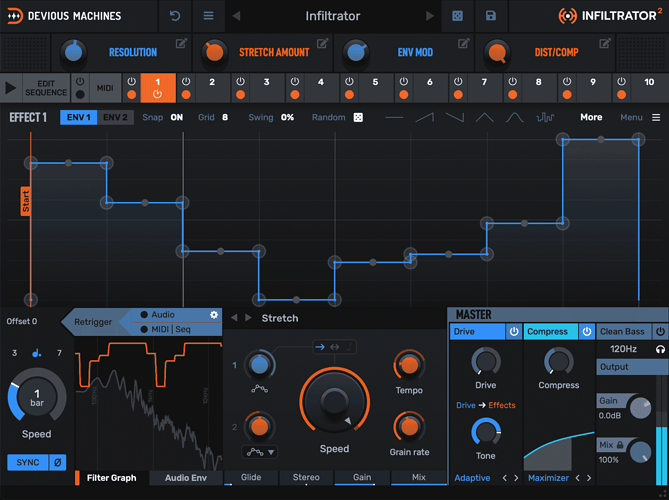Viewport: 669px width, 500px height.
Task: Select next Adaptive drive type
Action: (516, 478)
